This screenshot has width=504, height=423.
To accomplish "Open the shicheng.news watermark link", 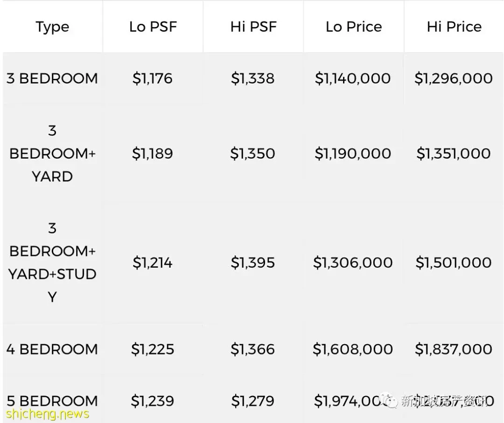I will click(48, 414).
